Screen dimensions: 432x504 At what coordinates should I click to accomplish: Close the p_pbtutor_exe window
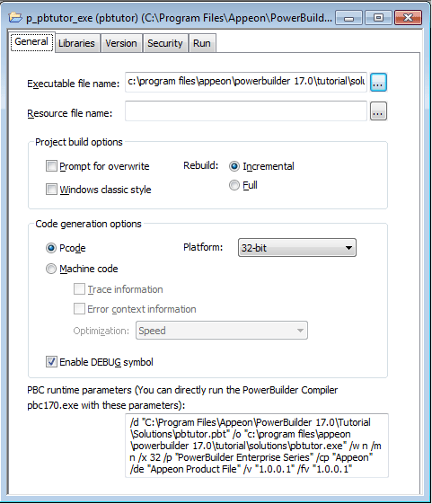408,18
